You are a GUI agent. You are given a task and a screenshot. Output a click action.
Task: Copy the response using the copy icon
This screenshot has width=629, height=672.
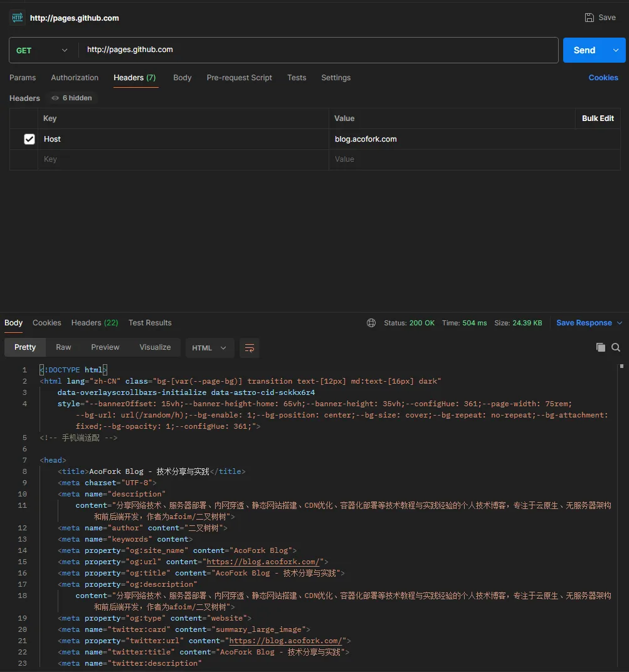point(600,347)
